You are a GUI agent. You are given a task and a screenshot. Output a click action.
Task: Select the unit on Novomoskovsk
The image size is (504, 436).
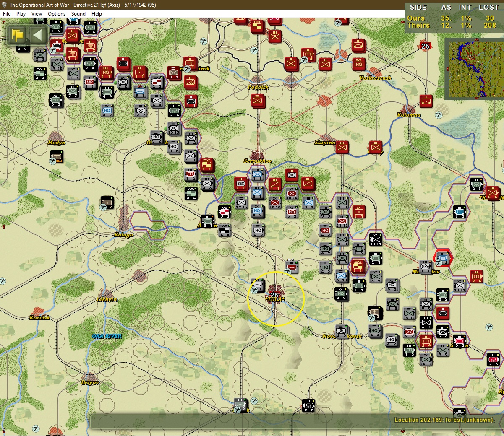coord(342,331)
